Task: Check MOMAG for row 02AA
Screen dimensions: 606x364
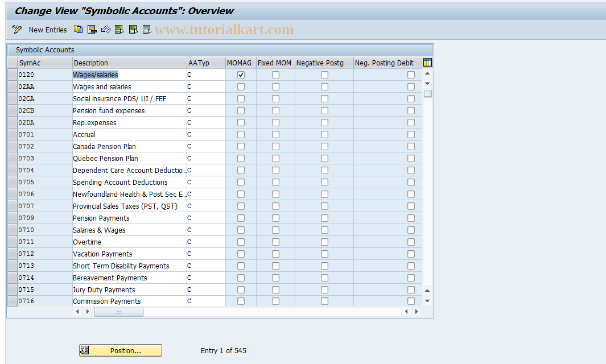Action: (241, 87)
